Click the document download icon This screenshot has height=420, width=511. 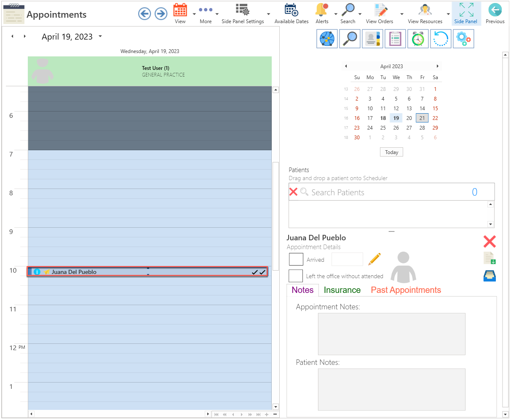click(490, 258)
